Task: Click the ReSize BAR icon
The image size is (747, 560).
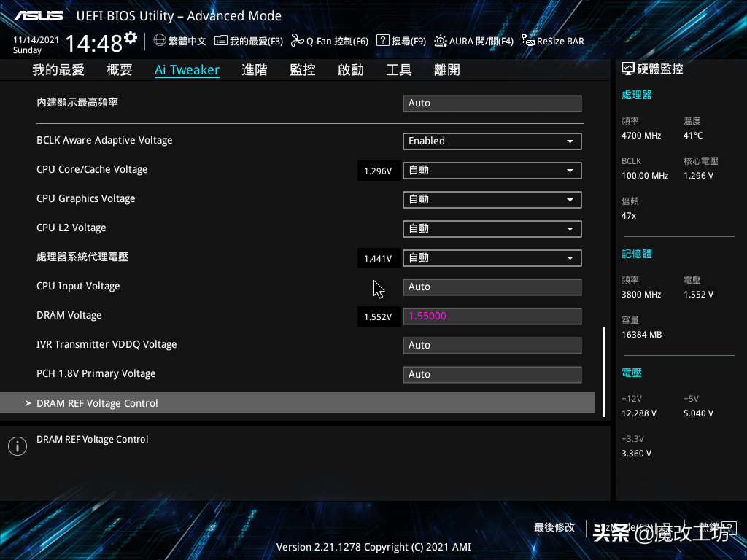Action: pyautogui.click(x=527, y=41)
